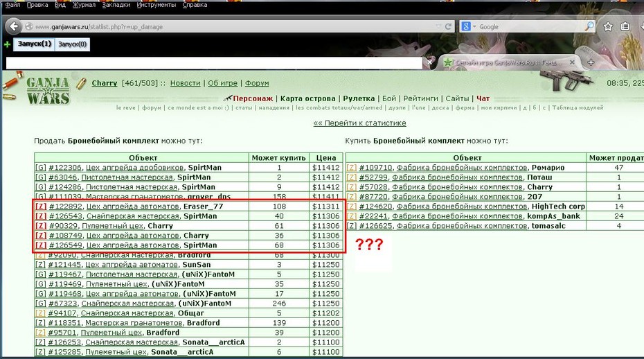Reload the page with the refresh icon
The height and width of the screenshot is (359, 644).
coord(448,27)
